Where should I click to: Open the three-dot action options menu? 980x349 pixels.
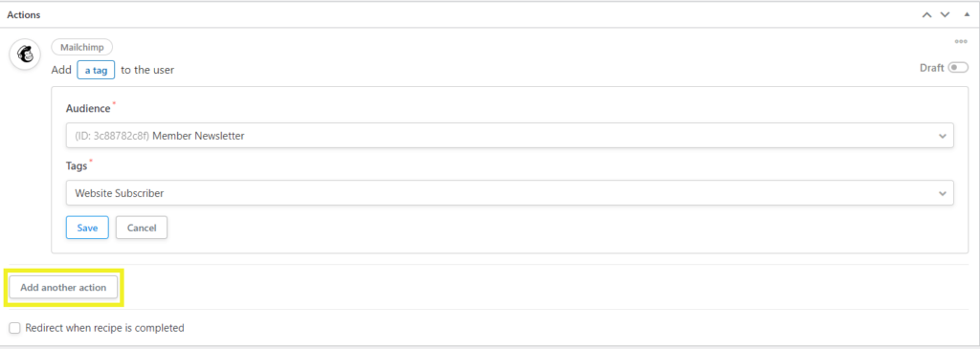click(961, 42)
